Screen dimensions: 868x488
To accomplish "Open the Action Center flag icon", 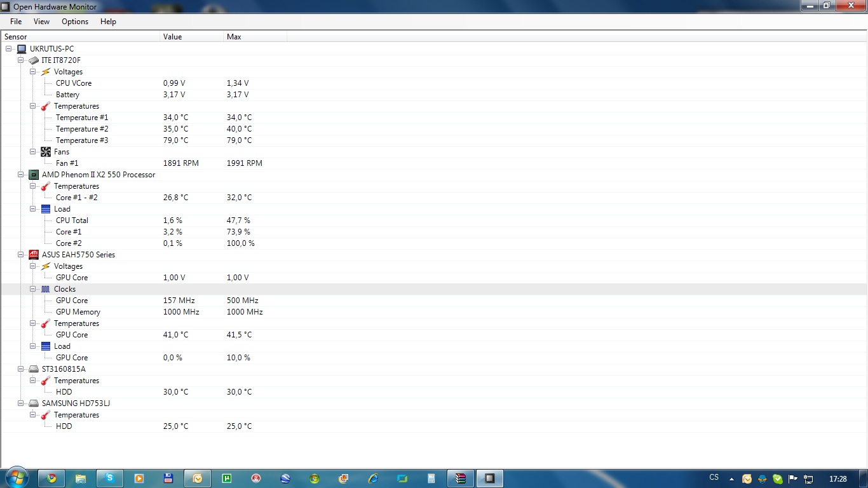I will point(793,478).
